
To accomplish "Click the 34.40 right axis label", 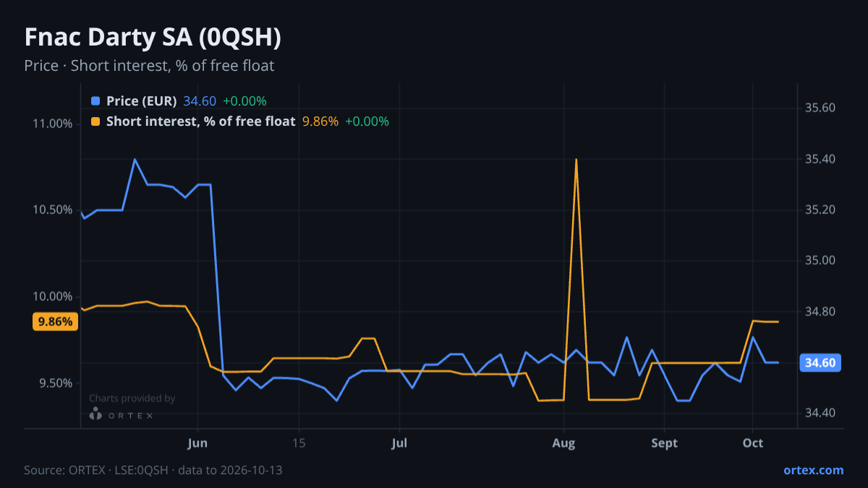I will 820,414.
